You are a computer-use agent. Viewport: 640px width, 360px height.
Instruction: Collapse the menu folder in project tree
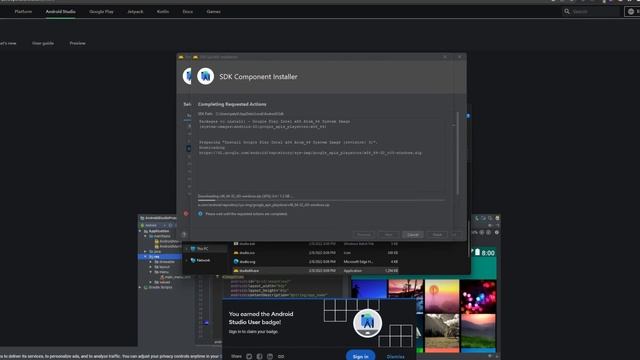click(151, 272)
